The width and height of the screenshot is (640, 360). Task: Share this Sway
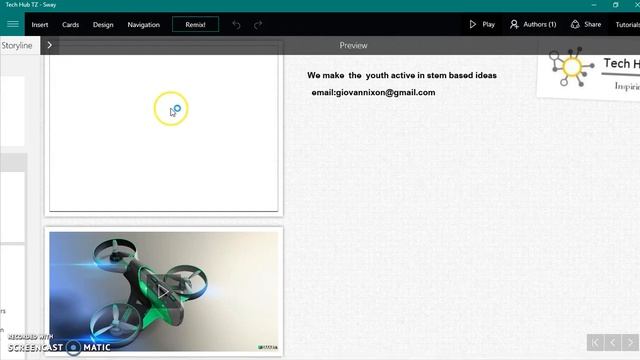click(586, 24)
